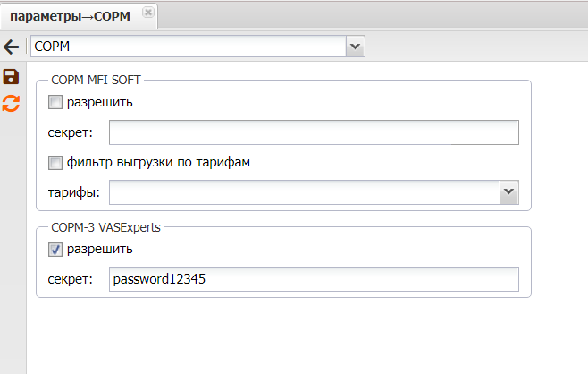Open the СОРМ section dropdown arrow

355,46
